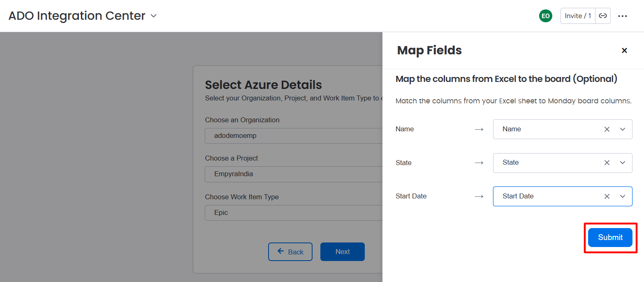Clear the Name mapping selection
Viewport: 644px width, 282px height.
pos(607,129)
